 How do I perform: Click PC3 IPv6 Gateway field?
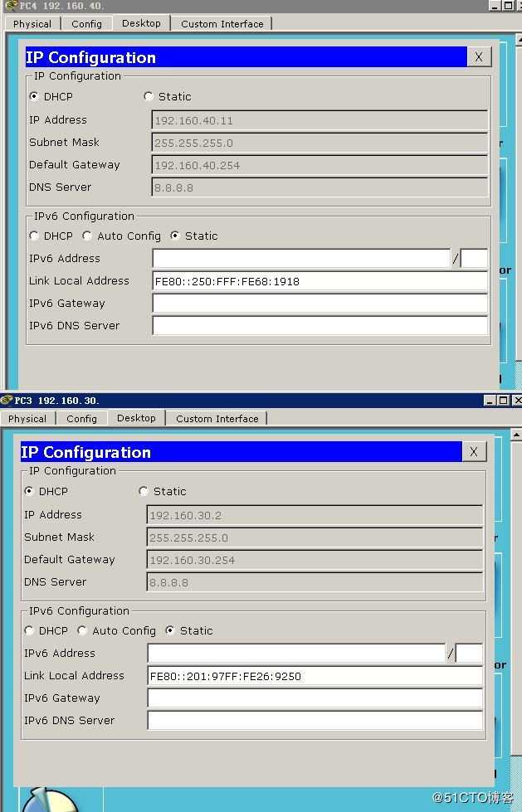315,698
